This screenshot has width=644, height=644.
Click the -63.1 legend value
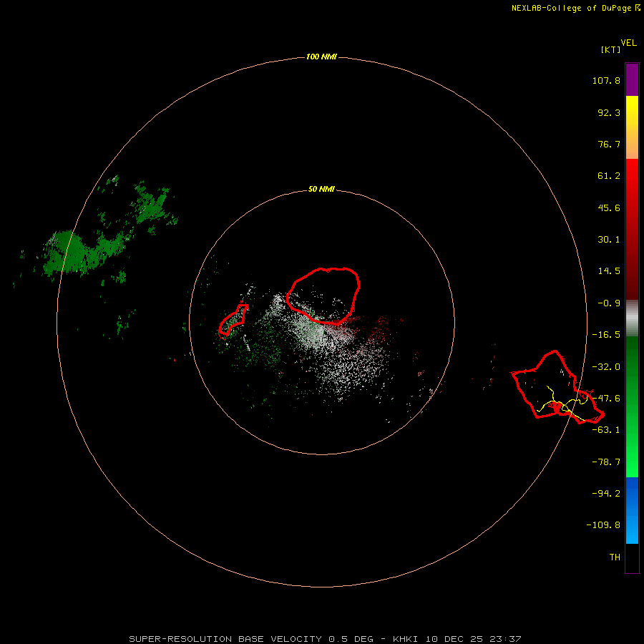click(x=606, y=430)
